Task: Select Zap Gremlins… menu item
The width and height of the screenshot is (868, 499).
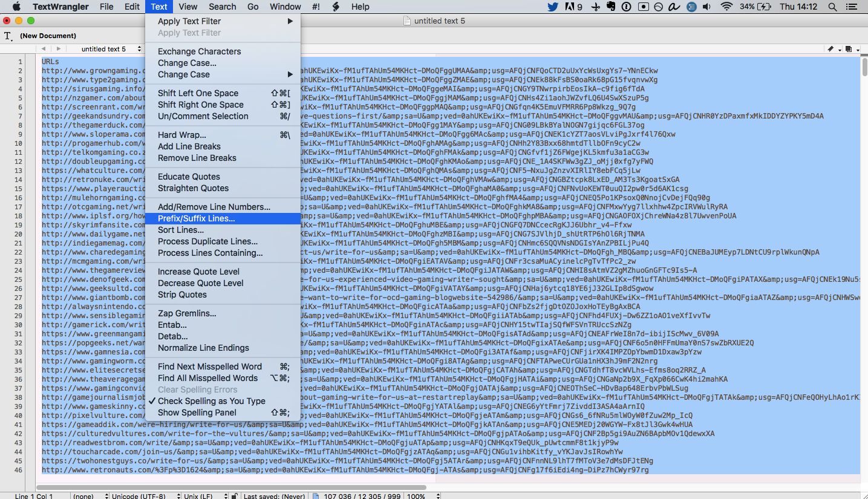Action: pos(223,313)
